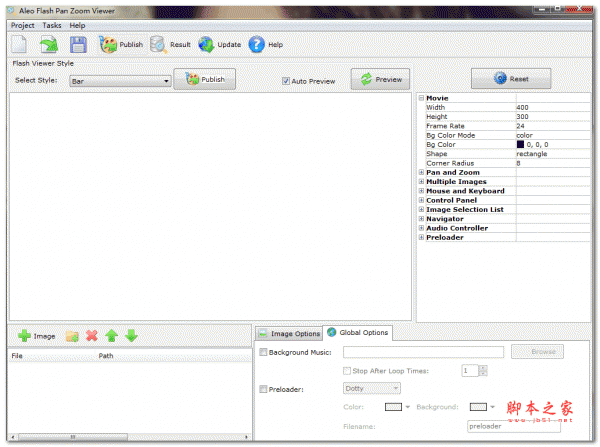This screenshot has height=447, width=600.
Task: Enable the Preloader checkbox
Action: 263,389
